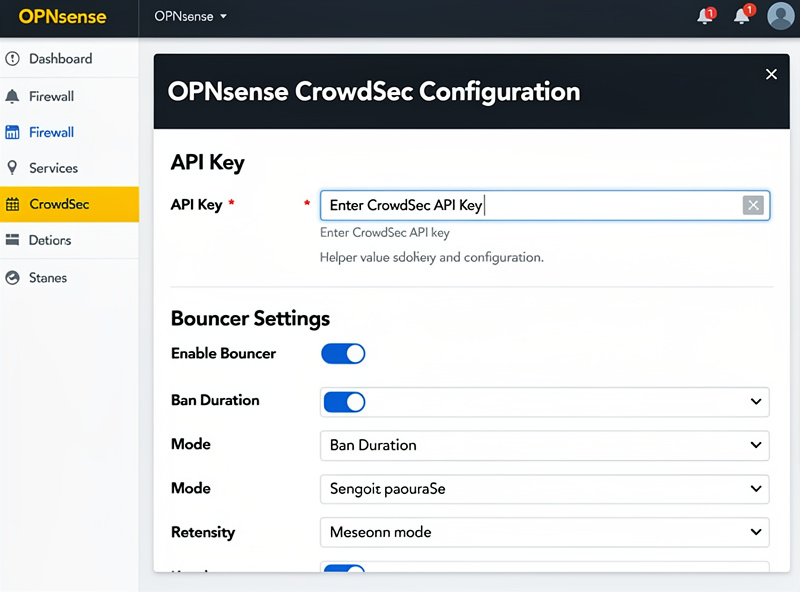Viewport: 800px width, 592px height.
Task: Open the Sengoit paouraSe dropdown
Action: (x=544, y=489)
